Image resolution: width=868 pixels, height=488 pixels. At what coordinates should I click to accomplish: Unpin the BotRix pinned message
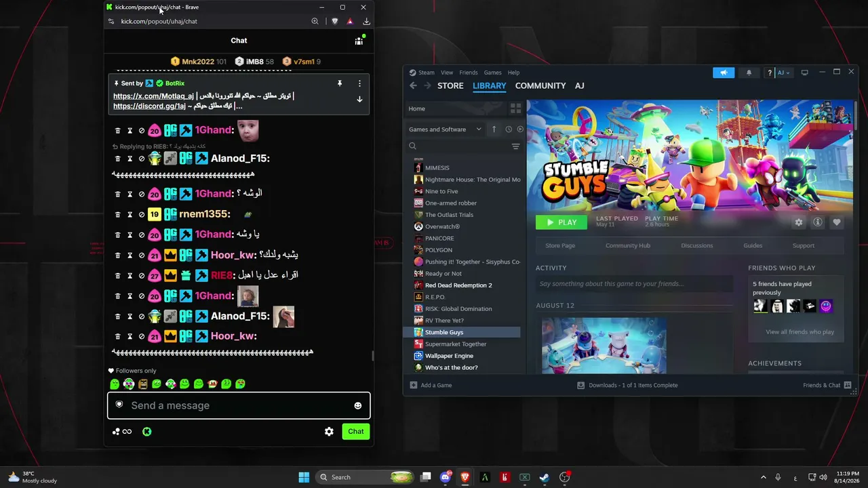tap(340, 83)
